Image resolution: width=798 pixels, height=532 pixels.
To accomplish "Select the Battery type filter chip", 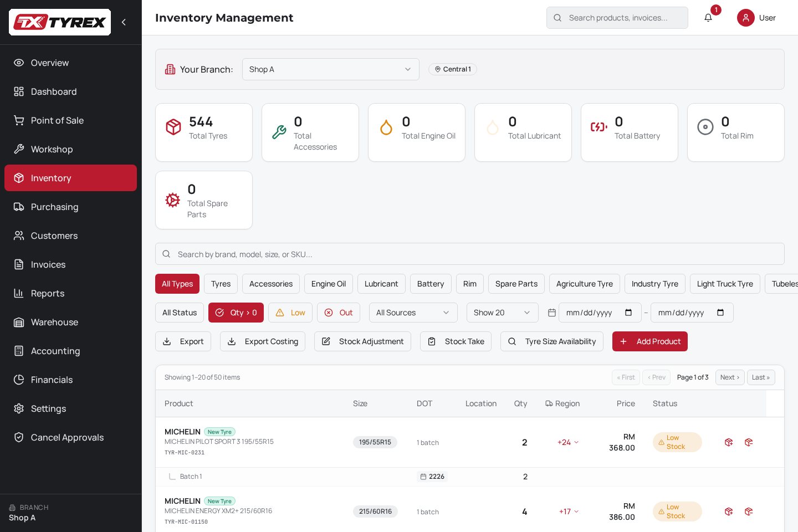I will click(431, 284).
